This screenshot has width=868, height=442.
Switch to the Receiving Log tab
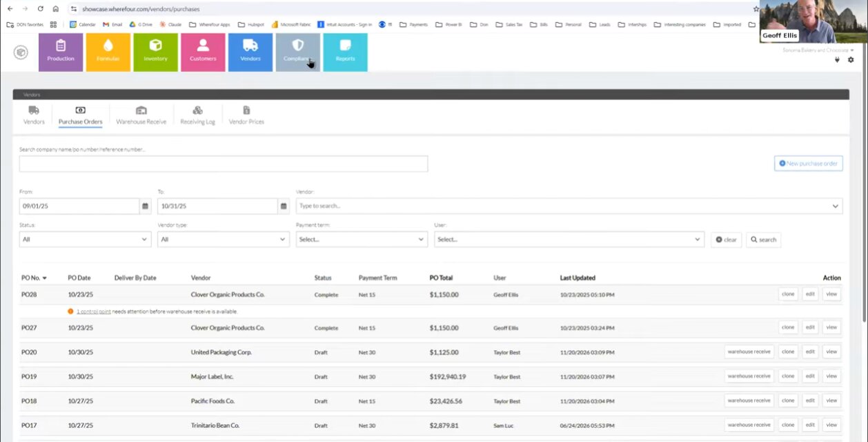click(x=197, y=115)
